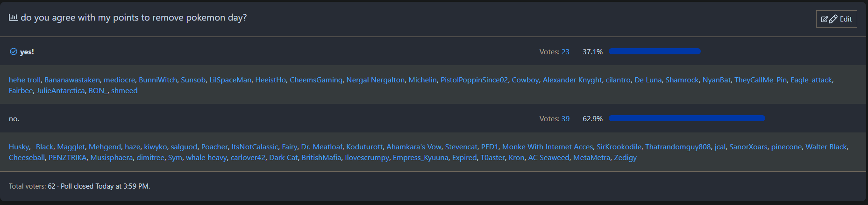Open the 39 votes count link
Viewport: 868px width, 205px height.
pos(565,119)
